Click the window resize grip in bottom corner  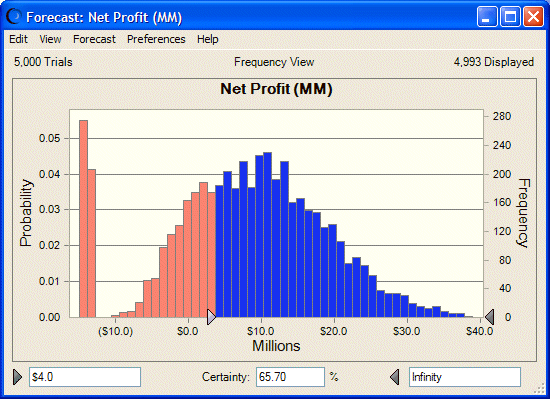pyautogui.click(x=538, y=388)
